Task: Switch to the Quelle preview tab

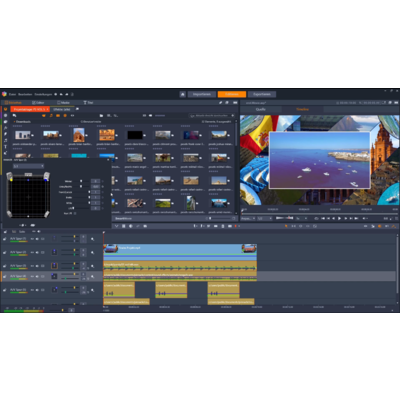Action: [261, 109]
